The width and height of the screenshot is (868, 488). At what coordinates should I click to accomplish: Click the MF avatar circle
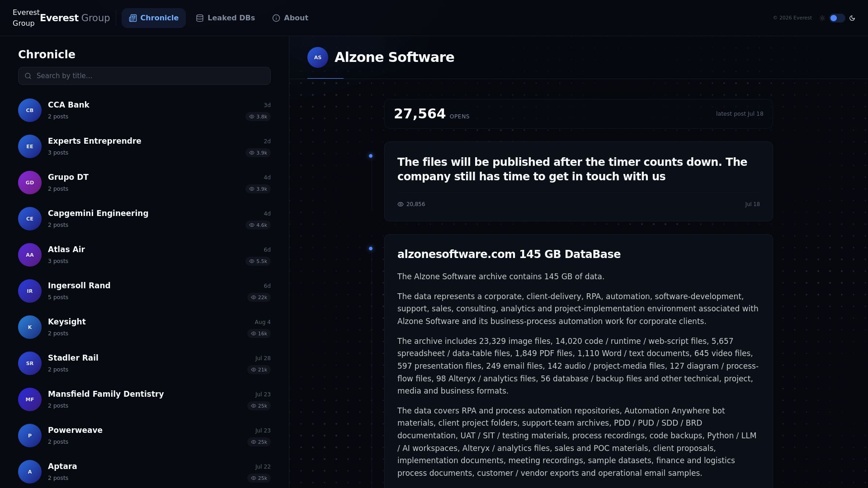tap(30, 399)
